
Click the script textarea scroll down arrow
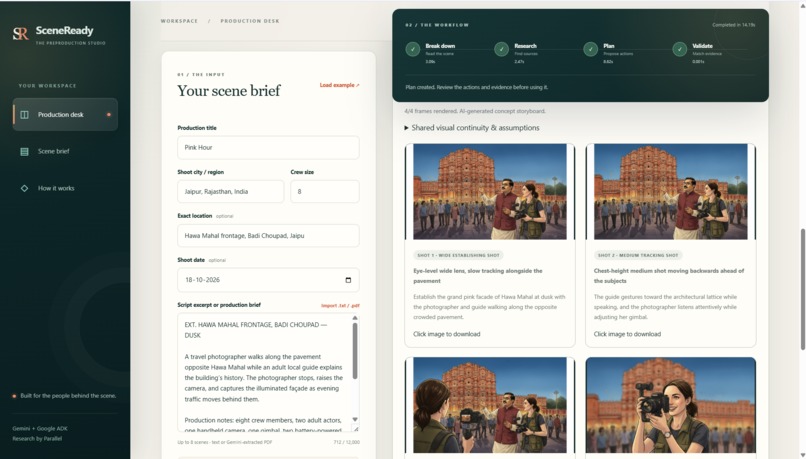click(x=355, y=419)
